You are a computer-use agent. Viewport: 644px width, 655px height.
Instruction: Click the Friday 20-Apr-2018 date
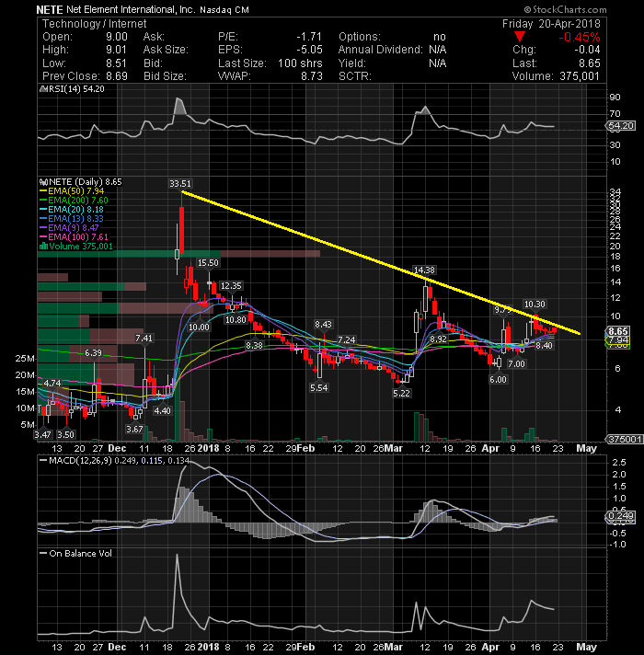click(x=551, y=24)
